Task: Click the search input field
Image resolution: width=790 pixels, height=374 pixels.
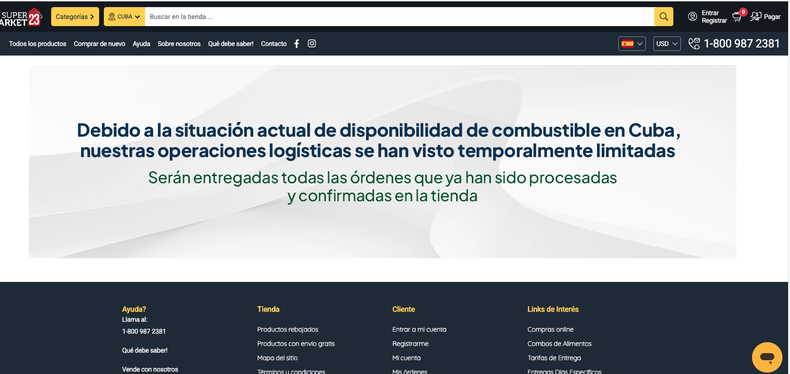Action: click(x=400, y=17)
